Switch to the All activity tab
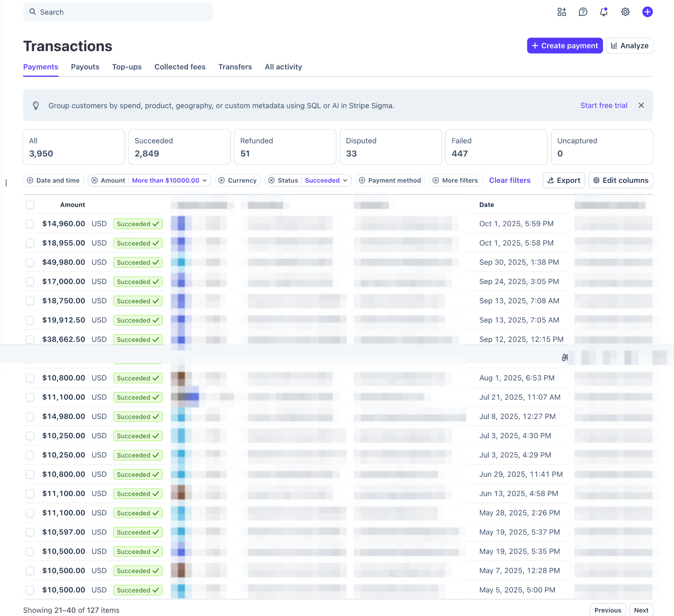 tap(283, 67)
